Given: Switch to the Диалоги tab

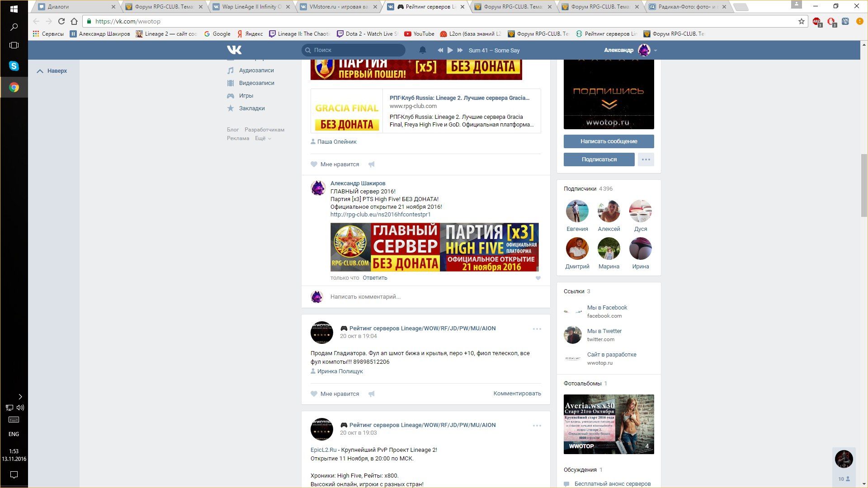Looking at the screenshot, I should (76, 7).
